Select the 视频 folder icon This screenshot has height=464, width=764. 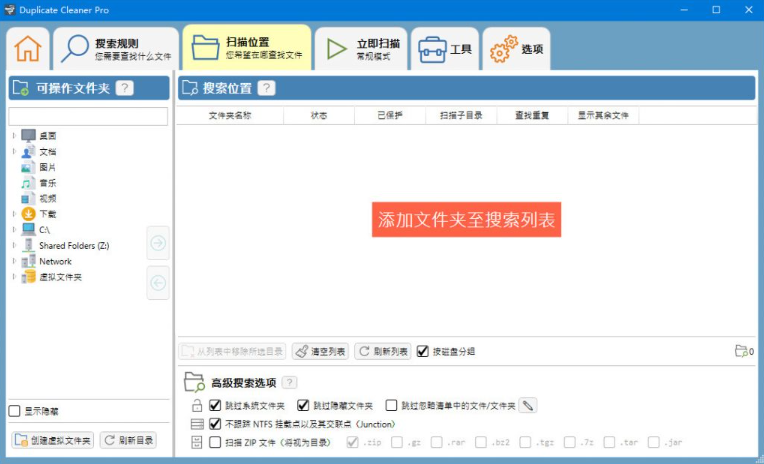click(28, 198)
